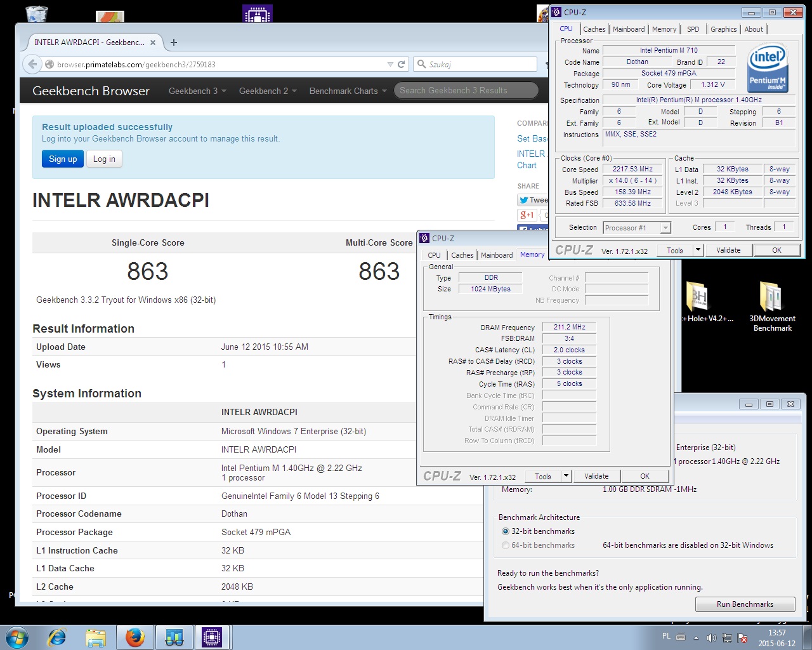Switch to the SPD tab
The image size is (812, 650).
point(693,29)
